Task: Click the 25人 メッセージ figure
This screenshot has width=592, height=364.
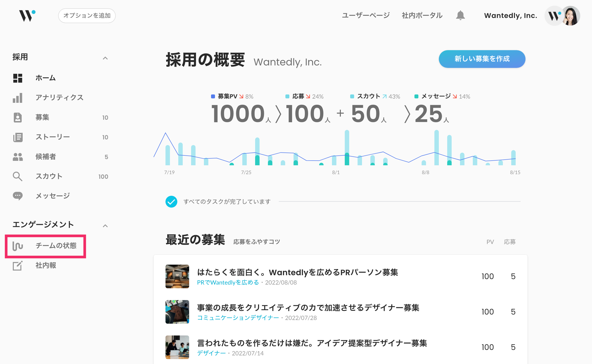Action: [432, 114]
